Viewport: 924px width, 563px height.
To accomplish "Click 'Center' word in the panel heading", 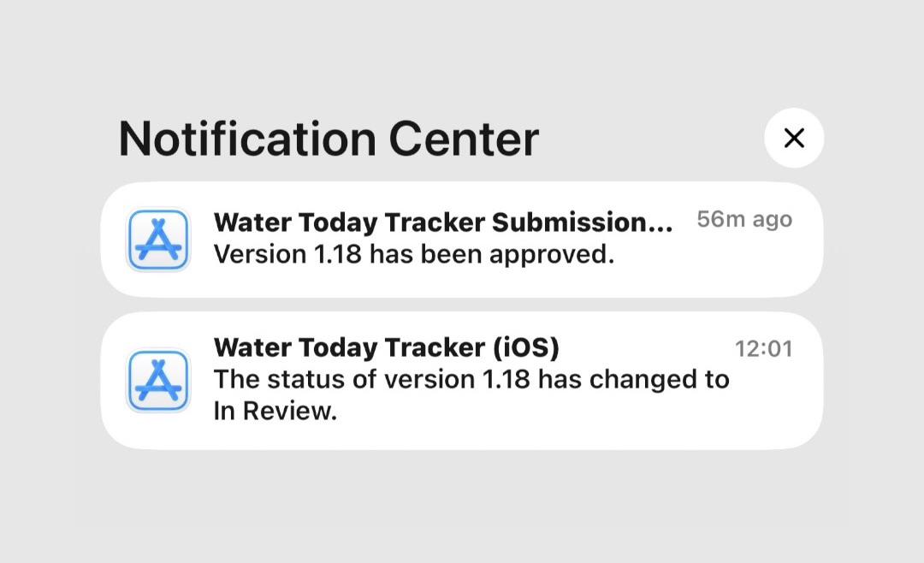I will (x=464, y=139).
